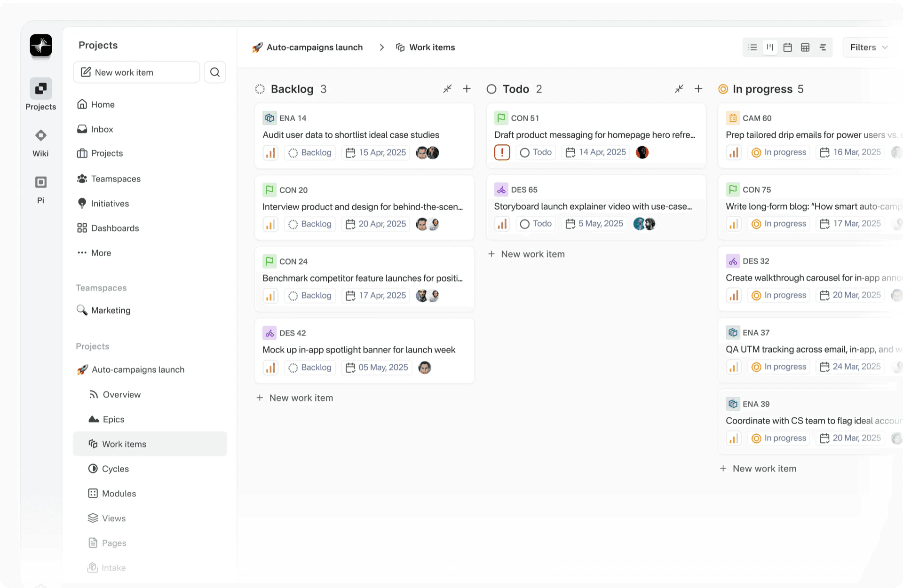Screen dimensions: 903x588
Task: Open Inbox in sidebar
Action: pyautogui.click(x=95, y=129)
